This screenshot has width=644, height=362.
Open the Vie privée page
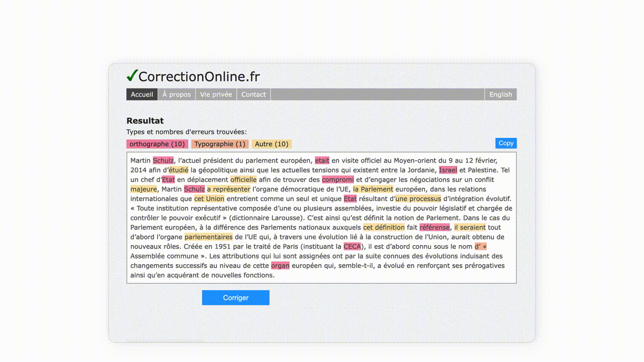click(216, 94)
